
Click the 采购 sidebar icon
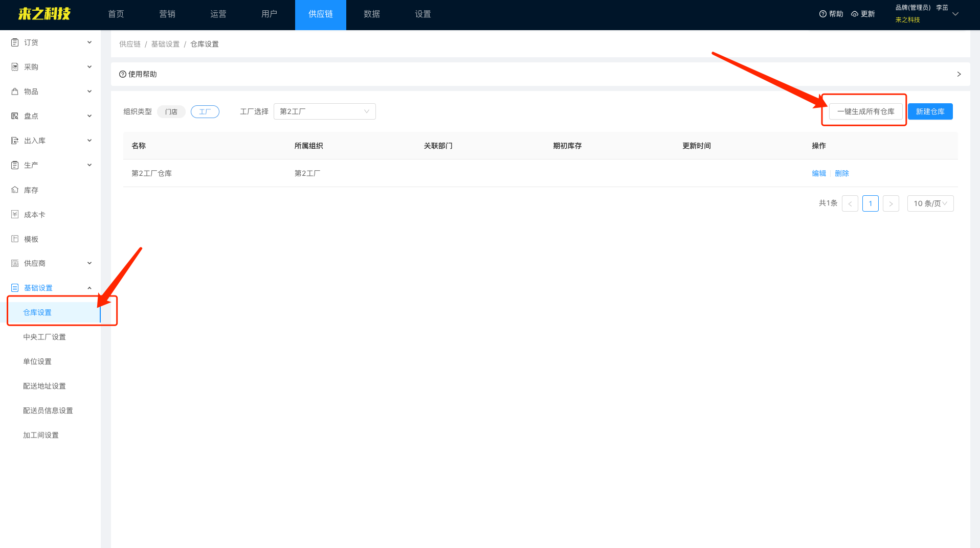tap(15, 67)
